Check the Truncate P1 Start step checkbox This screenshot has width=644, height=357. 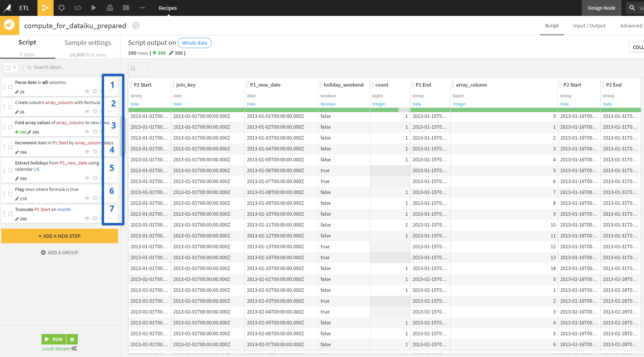coord(10,214)
